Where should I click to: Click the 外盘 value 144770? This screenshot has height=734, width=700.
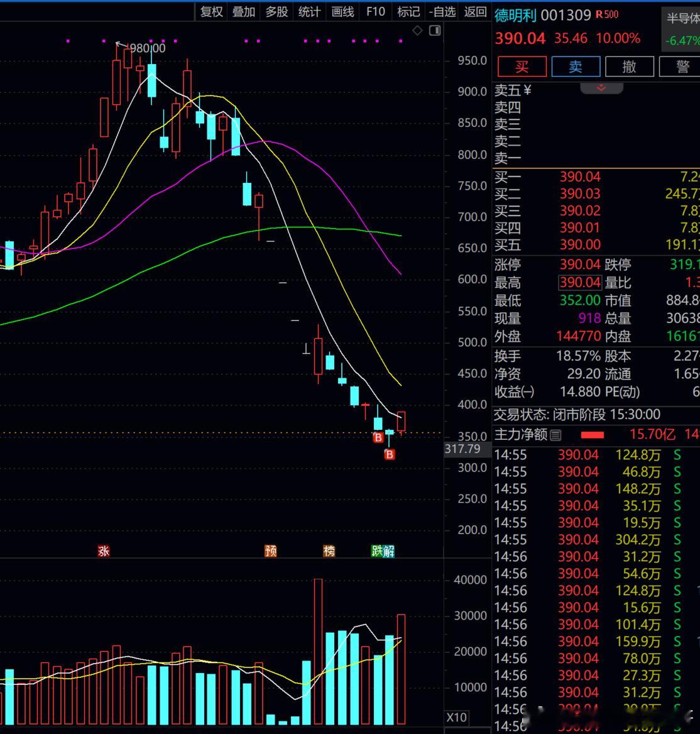[579, 336]
